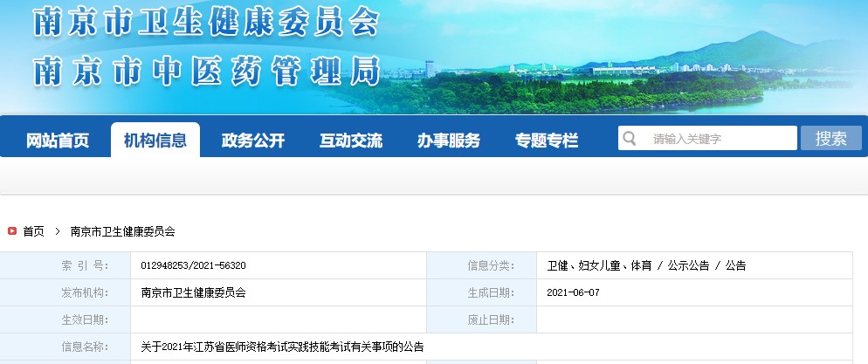Focus the 请输入关键字 search field
This screenshot has width=868, height=364.
tap(720, 139)
